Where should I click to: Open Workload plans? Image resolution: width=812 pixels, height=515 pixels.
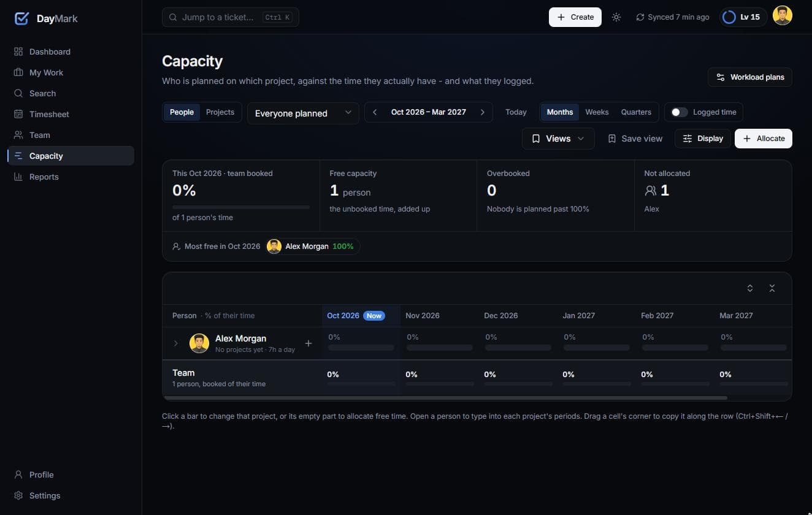(x=750, y=77)
